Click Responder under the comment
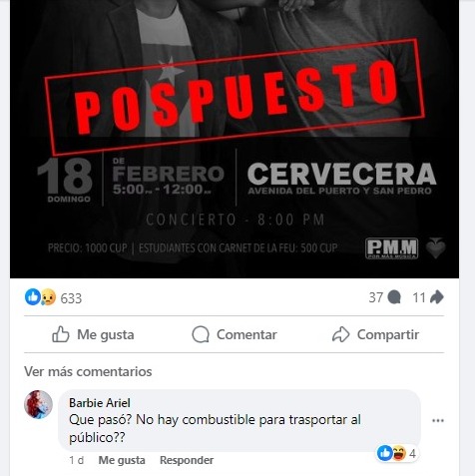The height and width of the screenshot is (476, 475). tap(187, 460)
